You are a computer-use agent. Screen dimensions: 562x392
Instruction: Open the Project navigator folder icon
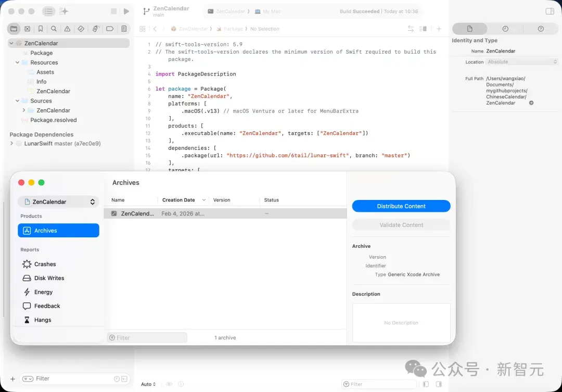click(14, 29)
